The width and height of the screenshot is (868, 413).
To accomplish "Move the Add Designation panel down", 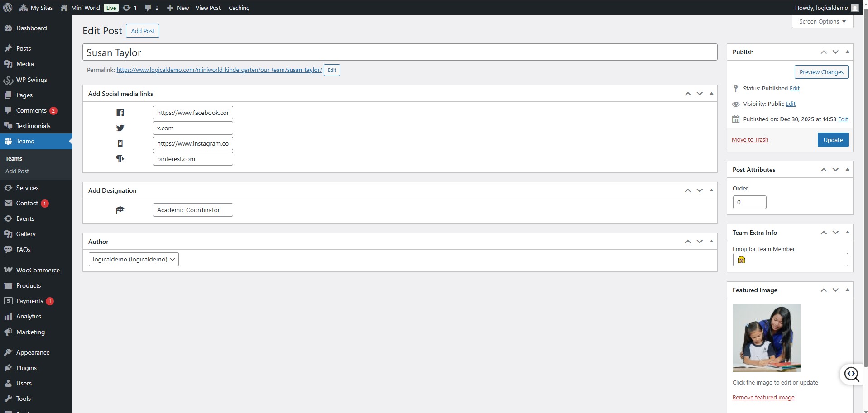I will point(700,190).
